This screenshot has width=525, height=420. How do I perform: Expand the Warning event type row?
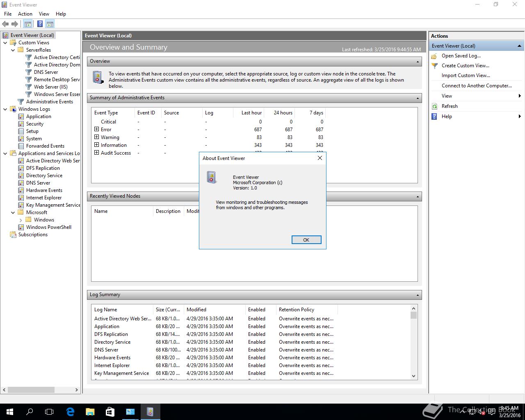click(x=97, y=137)
